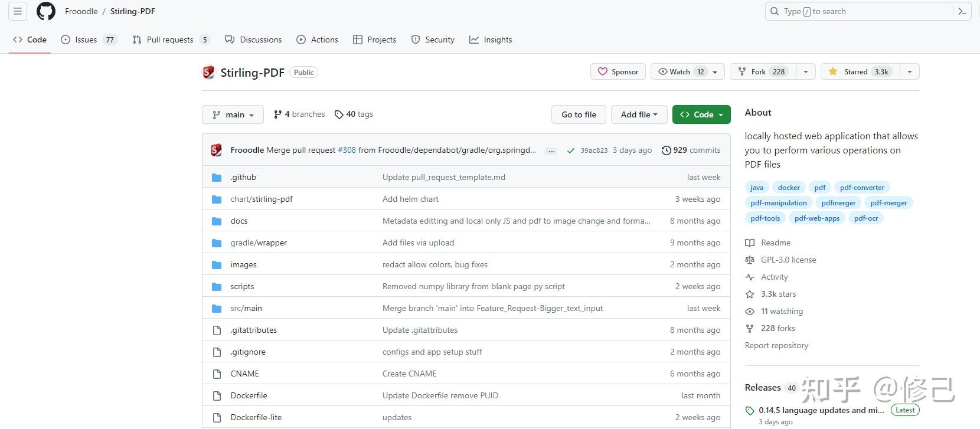Open commit history clock icon

click(x=666, y=150)
